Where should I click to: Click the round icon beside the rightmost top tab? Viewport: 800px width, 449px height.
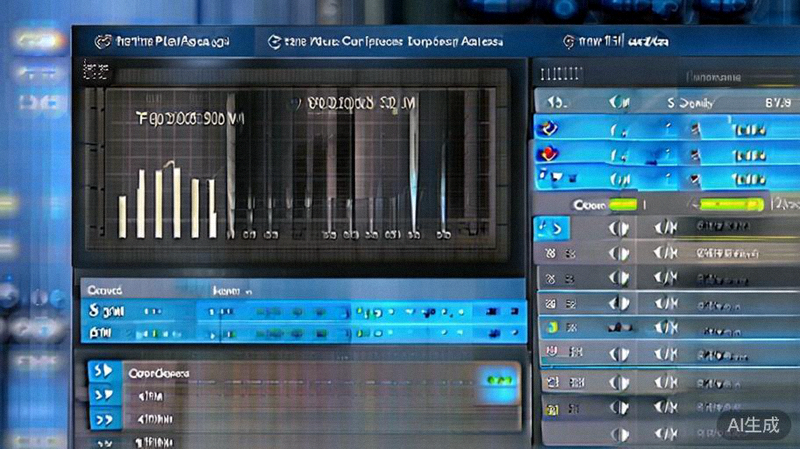coord(569,42)
